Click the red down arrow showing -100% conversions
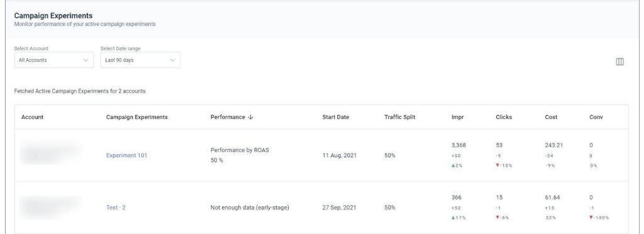This screenshot has height=234, width=644. (x=591, y=218)
